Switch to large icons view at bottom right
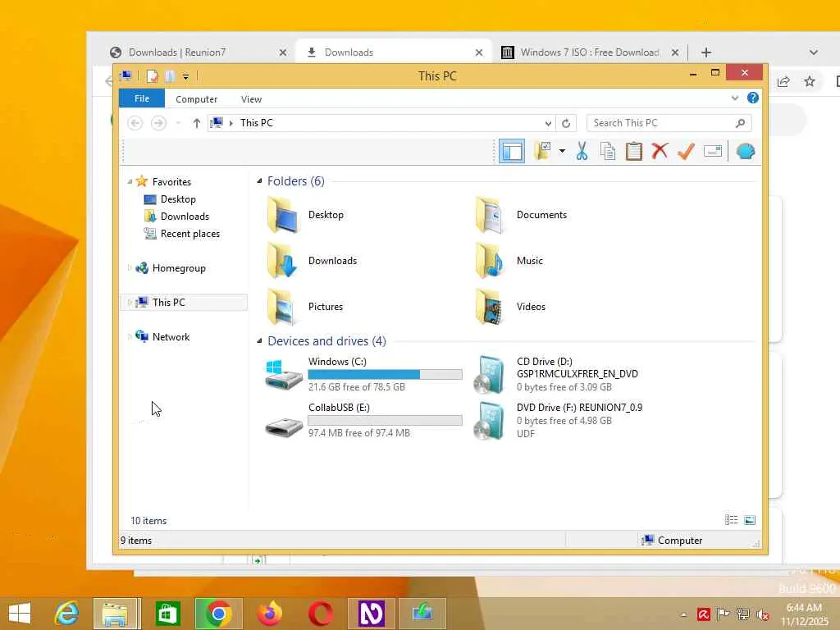The image size is (840, 630). click(x=750, y=519)
